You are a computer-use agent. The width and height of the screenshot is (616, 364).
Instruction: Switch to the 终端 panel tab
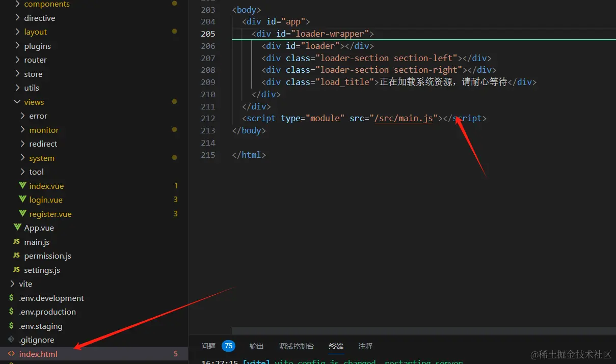[x=336, y=346]
